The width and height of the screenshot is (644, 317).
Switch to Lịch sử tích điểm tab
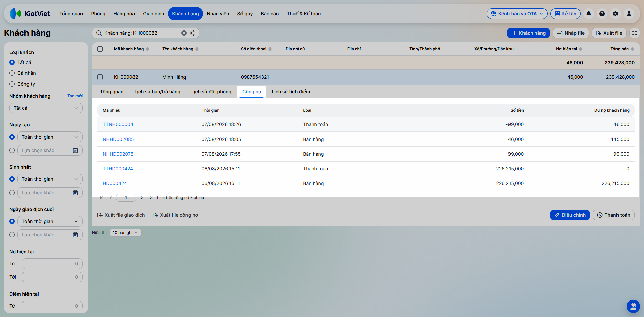click(x=291, y=92)
